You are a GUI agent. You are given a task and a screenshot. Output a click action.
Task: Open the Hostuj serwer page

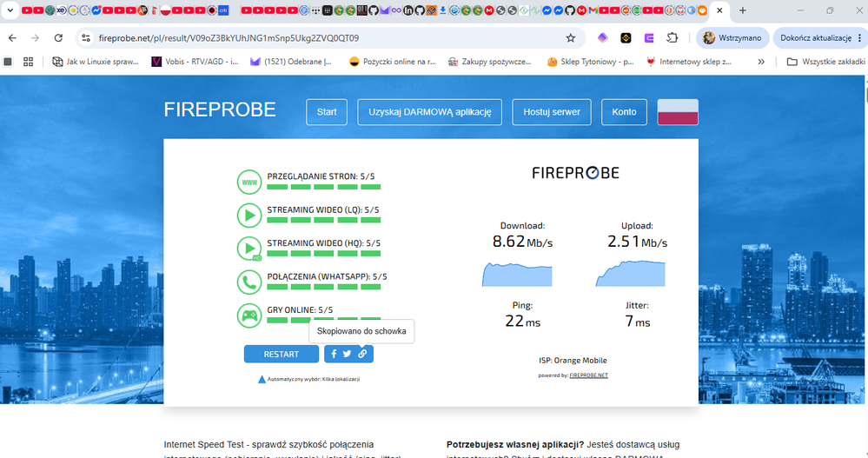[x=552, y=112]
